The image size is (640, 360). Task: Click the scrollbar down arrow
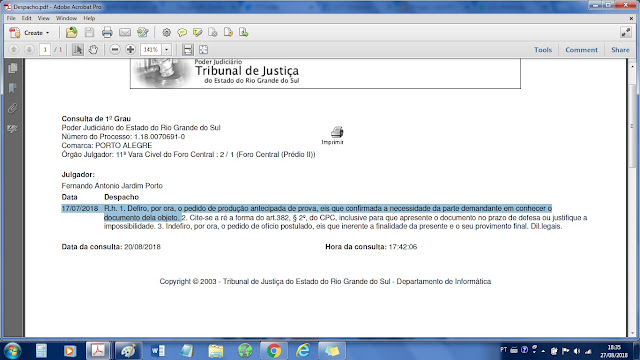click(632, 333)
